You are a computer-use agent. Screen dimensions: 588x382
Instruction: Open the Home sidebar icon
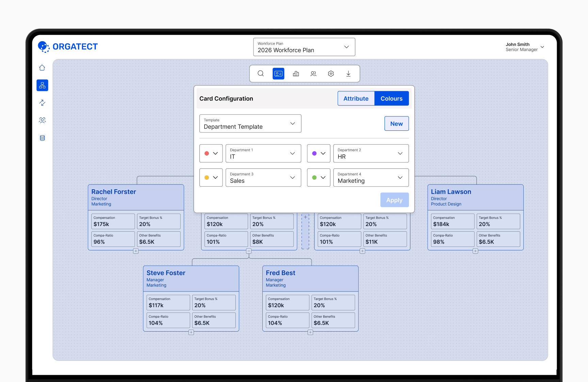(x=42, y=67)
